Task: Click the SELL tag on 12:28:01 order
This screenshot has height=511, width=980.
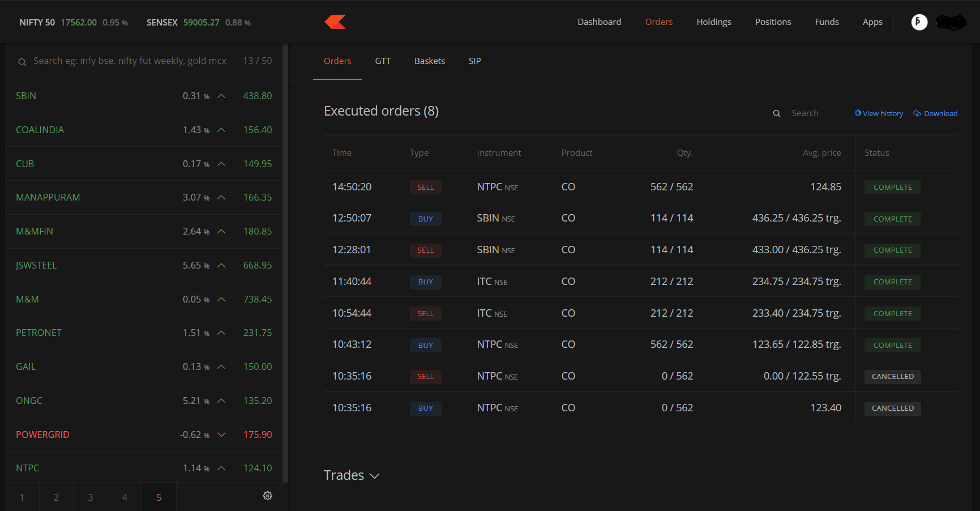Action: pos(425,250)
